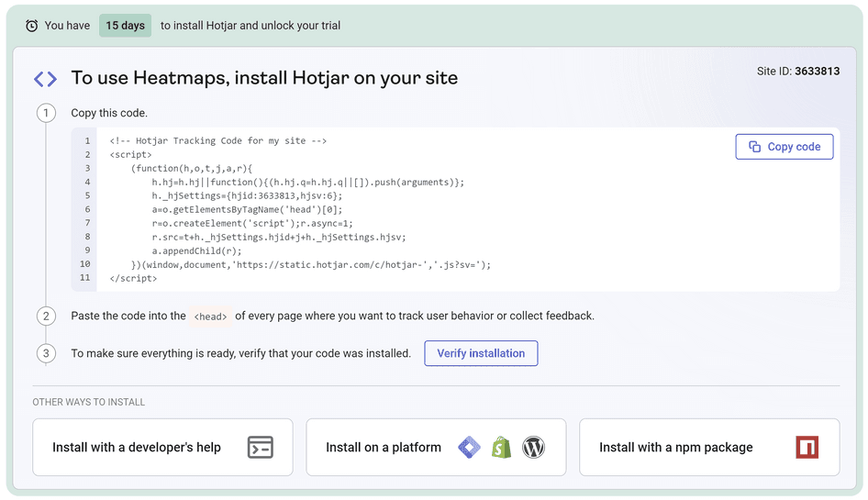Click the static.hotjar.com URL code line
The height and width of the screenshot is (500, 868).
pos(311,264)
